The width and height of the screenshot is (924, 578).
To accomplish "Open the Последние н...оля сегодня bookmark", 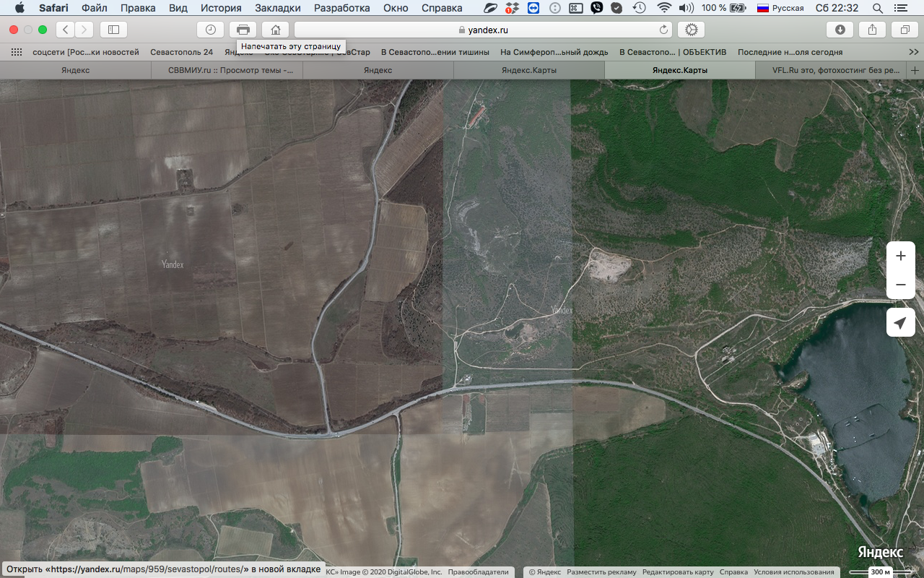I will click(790, 52).
